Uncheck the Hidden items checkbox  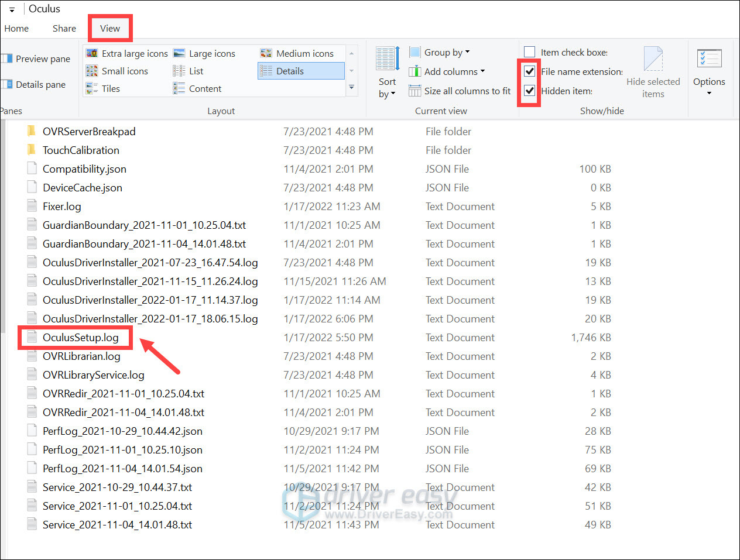click(x=530, y=91)
